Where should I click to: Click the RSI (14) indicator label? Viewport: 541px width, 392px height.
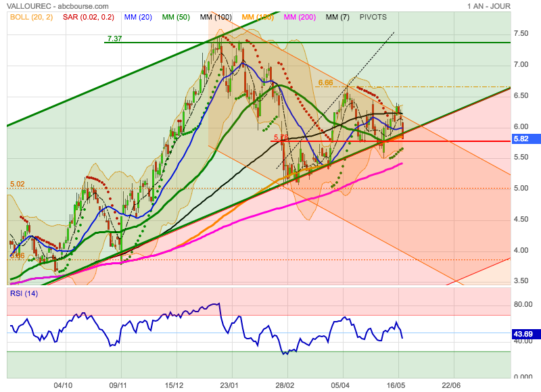click(24, 293)
